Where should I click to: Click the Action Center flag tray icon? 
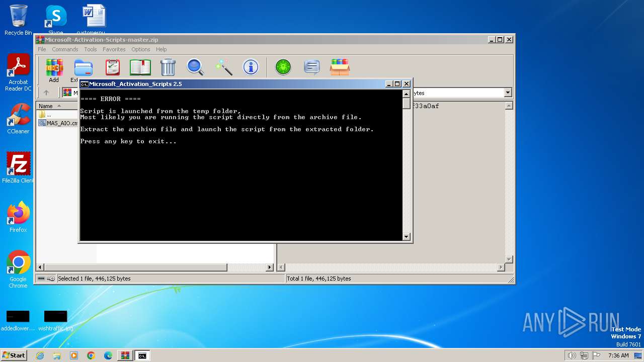tap(596, 355)
